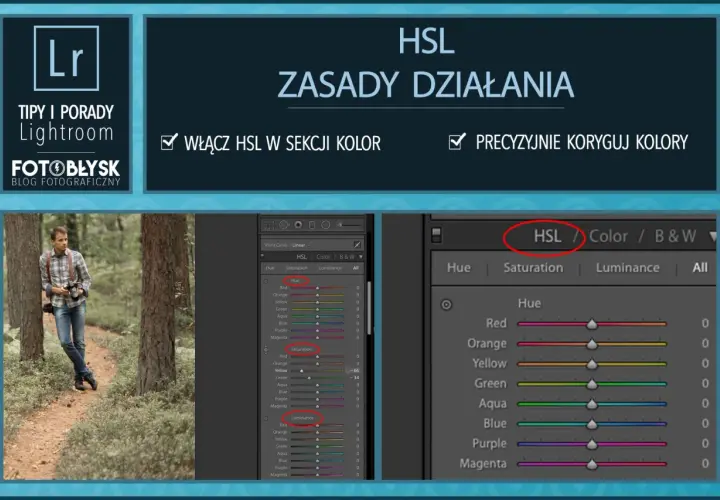Click the edit point curve icon
The image size is (720, 500).
tap(357, 245)
